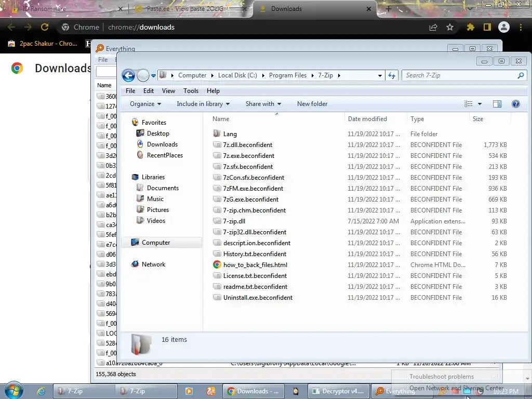
Task: Select Libraries in the navigation pane
Action: (153, 177)
